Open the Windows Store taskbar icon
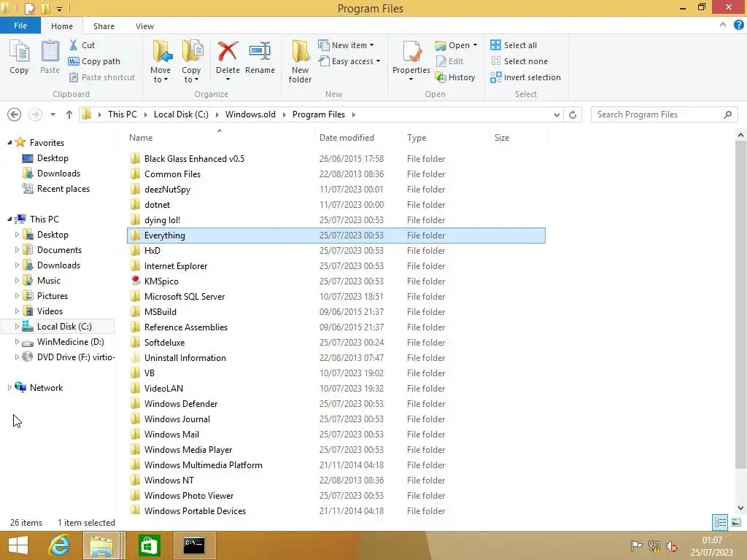The width and height of the screenshot is (747, 560). point(149,545)
